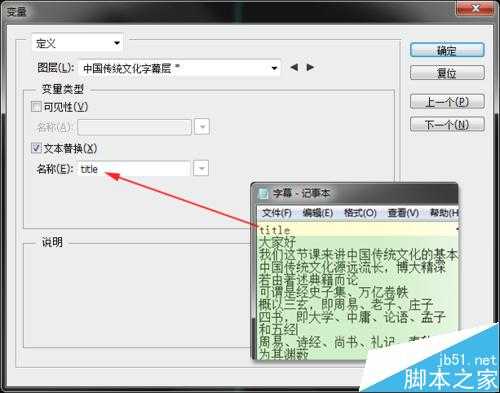Open the 定义 dropdown
The image size is (500, 393).
coord(77,43)
